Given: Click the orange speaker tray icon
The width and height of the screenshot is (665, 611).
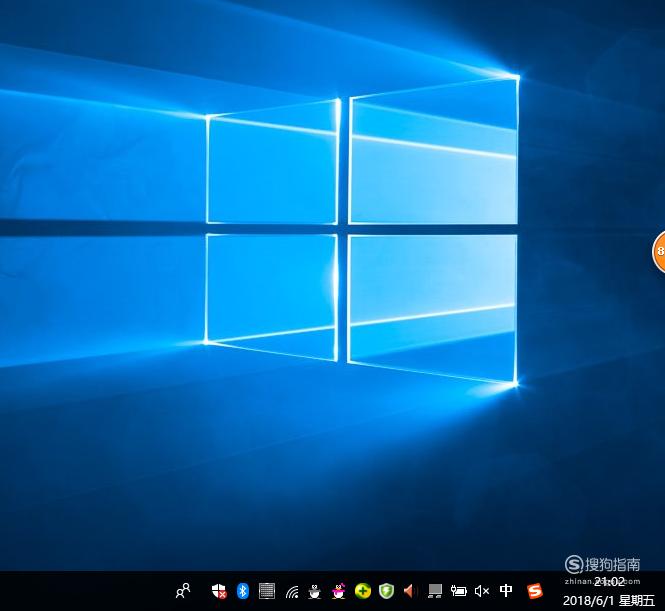Looking at the screenshot, I should pos(409,591).
